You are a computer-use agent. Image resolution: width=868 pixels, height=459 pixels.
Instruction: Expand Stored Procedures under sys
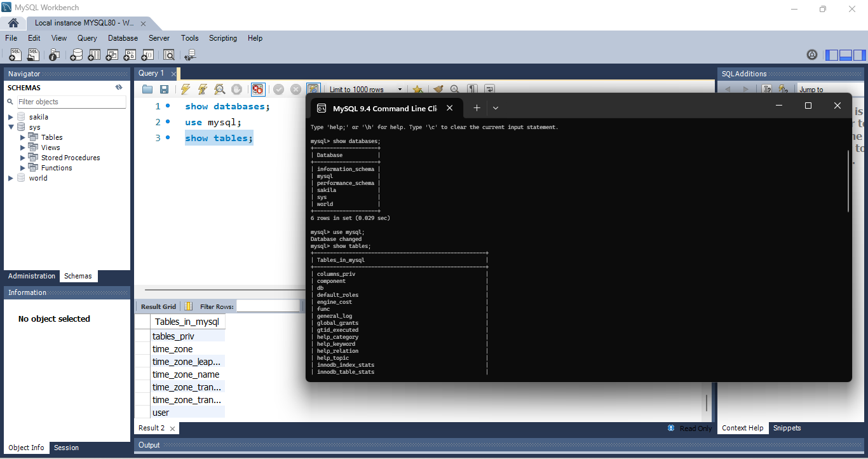(23, 158)
